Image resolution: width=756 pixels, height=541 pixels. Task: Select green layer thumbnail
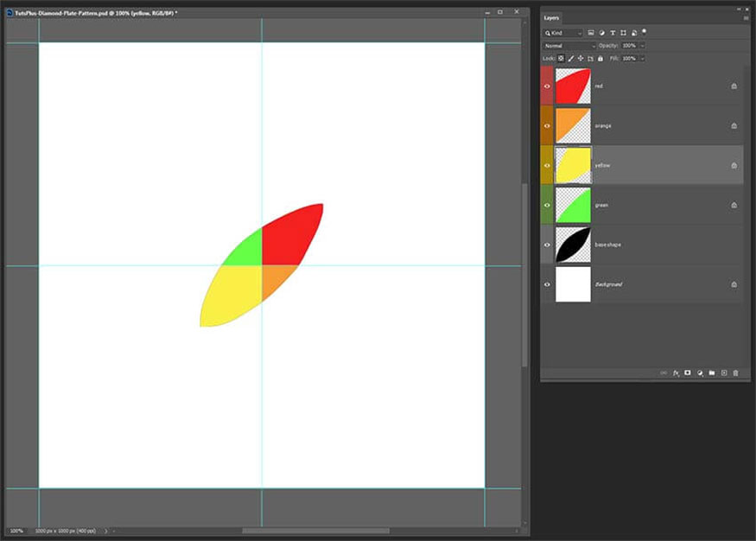pos(573,205)
